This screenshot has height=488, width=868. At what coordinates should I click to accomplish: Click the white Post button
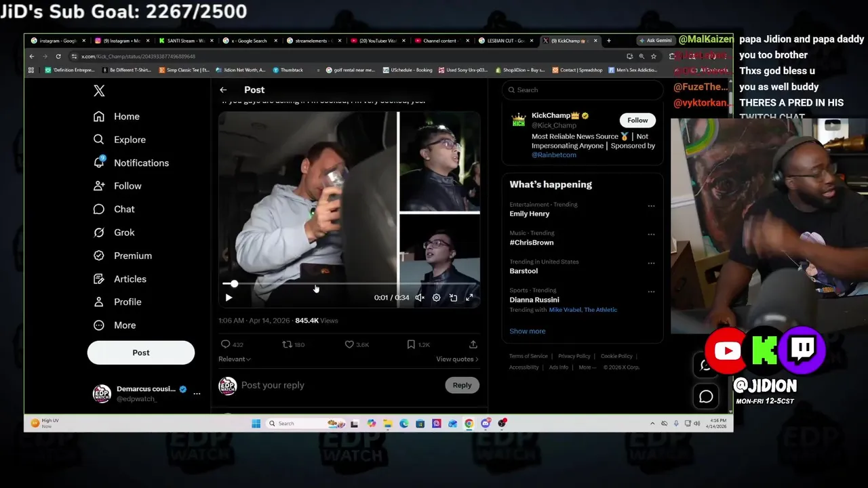141,352
